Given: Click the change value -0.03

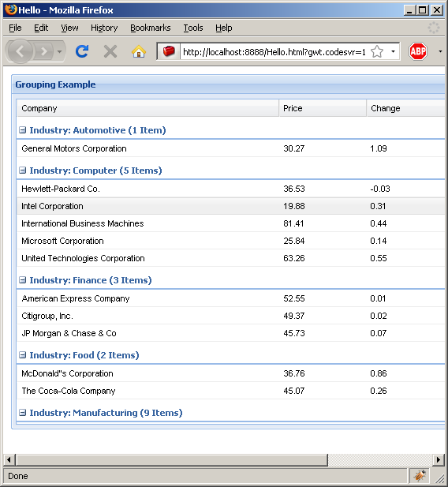Looking at the screenshot, I should tap(379, 189).
